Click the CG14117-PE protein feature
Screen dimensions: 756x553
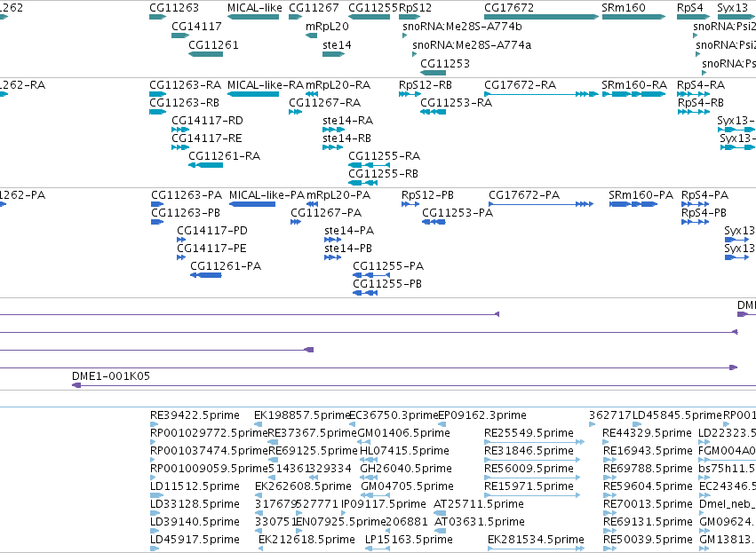click(x=181, y=257)
